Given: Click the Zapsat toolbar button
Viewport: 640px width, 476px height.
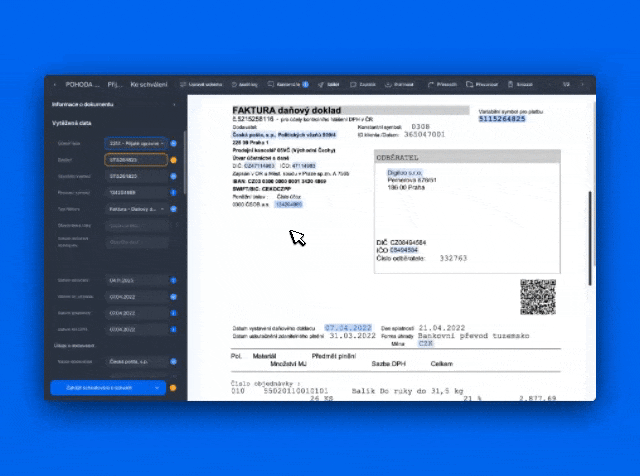Looking at the screenshot, I should 363,85.
